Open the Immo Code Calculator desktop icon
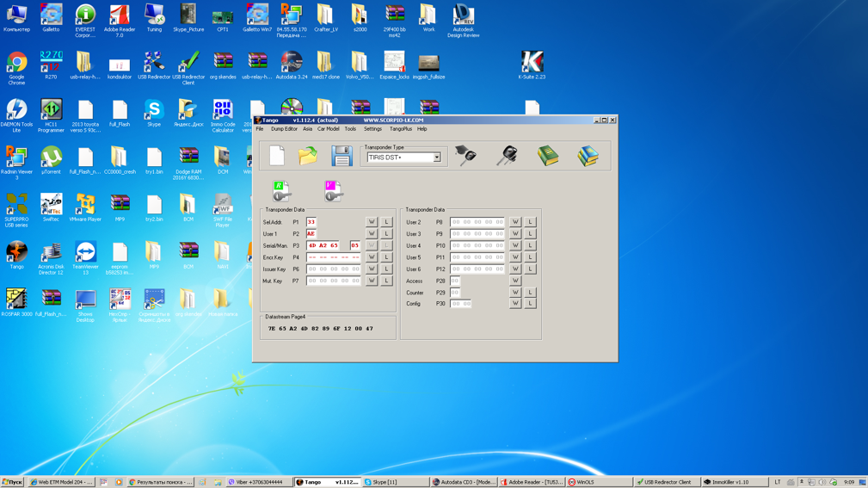The height and width of the screenshot is (488, 868). point(223,115)
